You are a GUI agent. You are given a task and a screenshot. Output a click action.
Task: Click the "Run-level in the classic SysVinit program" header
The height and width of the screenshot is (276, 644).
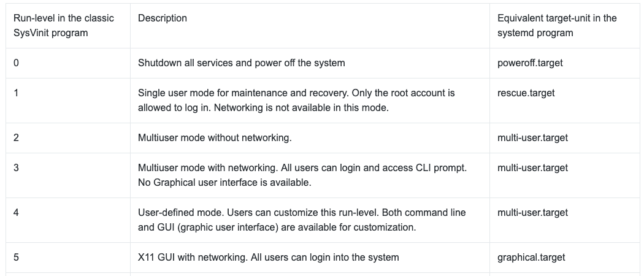coord(64,26)
